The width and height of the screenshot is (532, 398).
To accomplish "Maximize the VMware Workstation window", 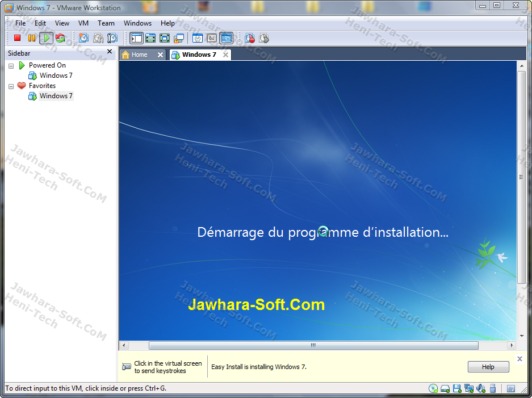I will [x=497, y=6].
